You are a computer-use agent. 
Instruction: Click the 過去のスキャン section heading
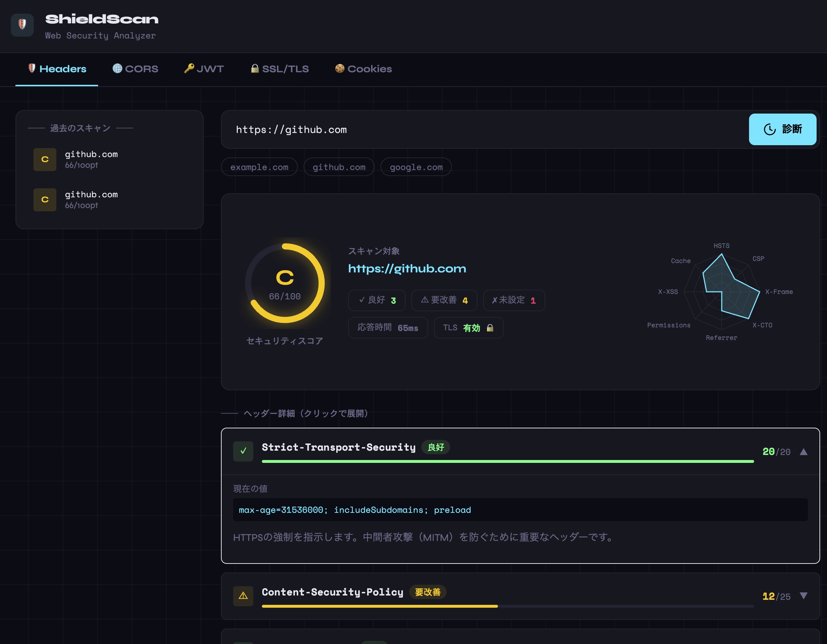[80, 128]
